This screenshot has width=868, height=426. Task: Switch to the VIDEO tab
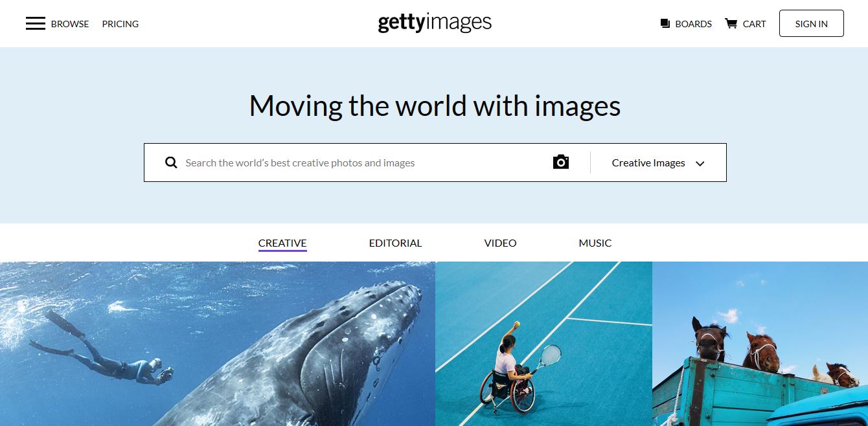tap(500, 243)
